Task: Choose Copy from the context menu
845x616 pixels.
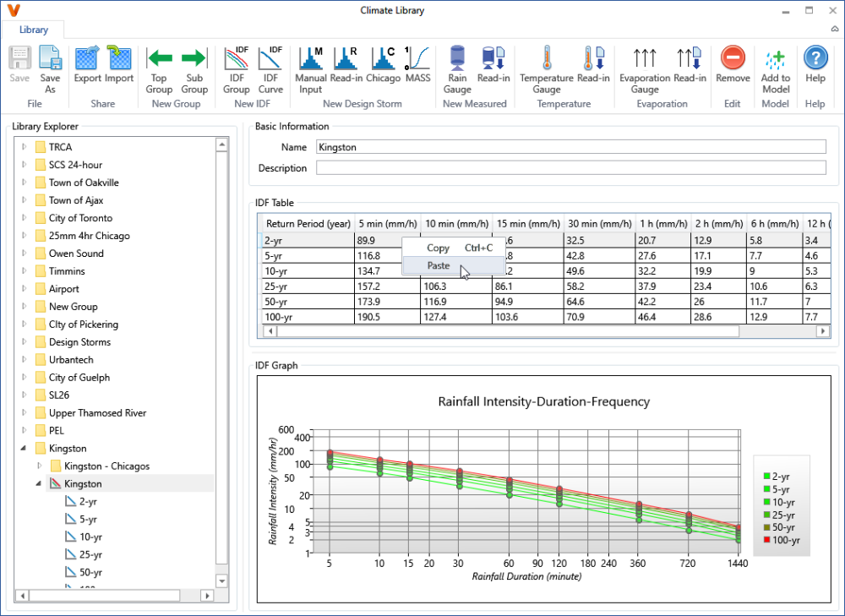Action: click(439, 248)
